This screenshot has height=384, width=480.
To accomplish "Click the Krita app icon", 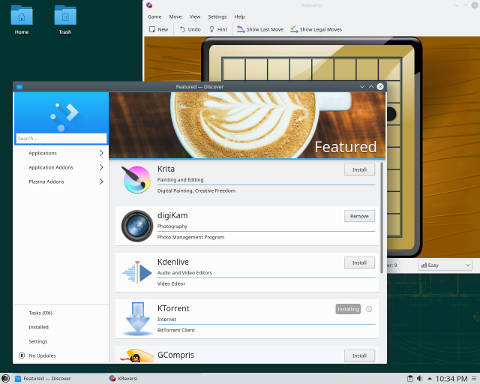I will click(137, 179).
